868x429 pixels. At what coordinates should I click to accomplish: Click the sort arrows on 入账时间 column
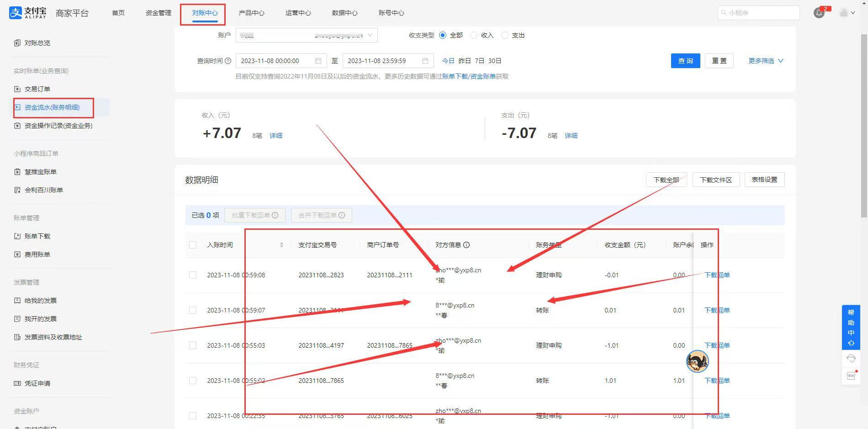pos(281,245)
